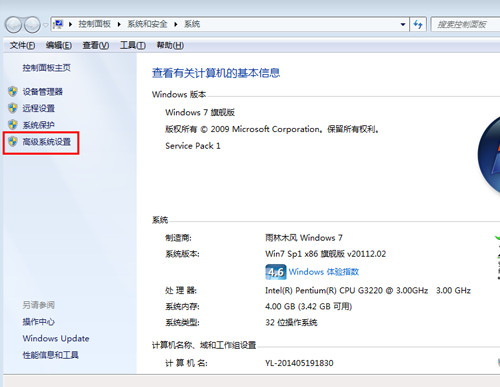Open 性能信息和工具 link
This screenshot has height=387, width=500.
tap(51, 355)
